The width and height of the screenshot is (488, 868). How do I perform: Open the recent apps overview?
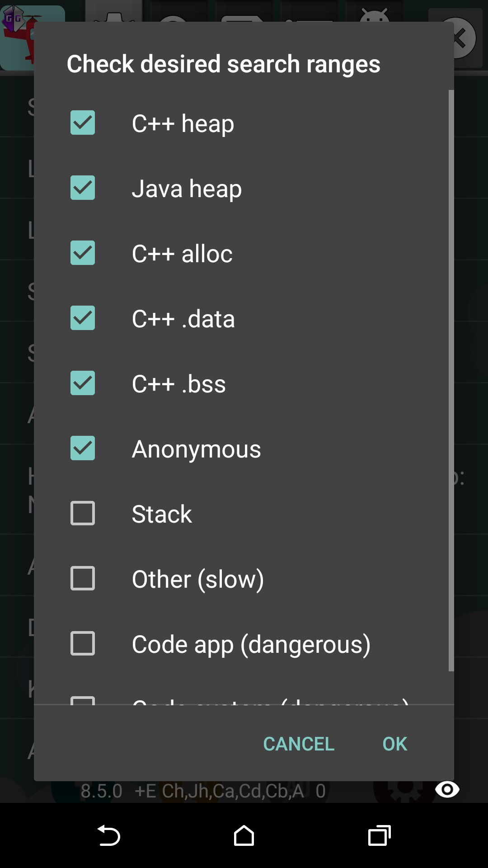click(x=379, y=835)
